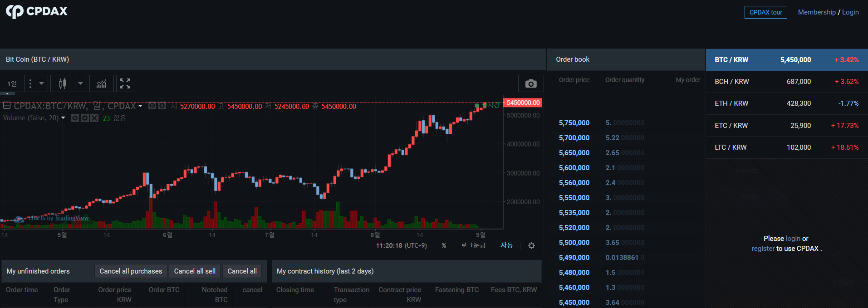Image resolution: width=868 pixels, height=308 pixels.
Task: Open the timezone 11:20:18 (UTC+9) selector
Action: pyautogui.click(x=402, y=245)
